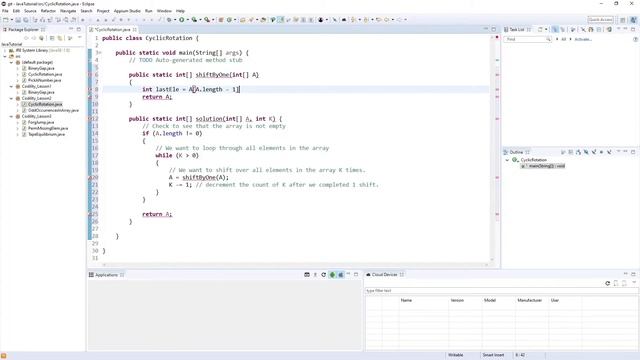Click the Open Type folder icon
The height and width of the screenshot is (360, 640).
(243, 20)
